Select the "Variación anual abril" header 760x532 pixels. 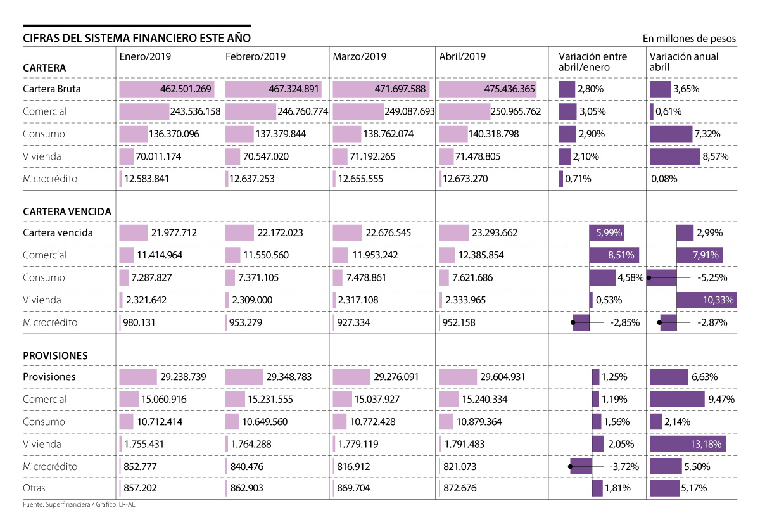(x=684, y=61)
